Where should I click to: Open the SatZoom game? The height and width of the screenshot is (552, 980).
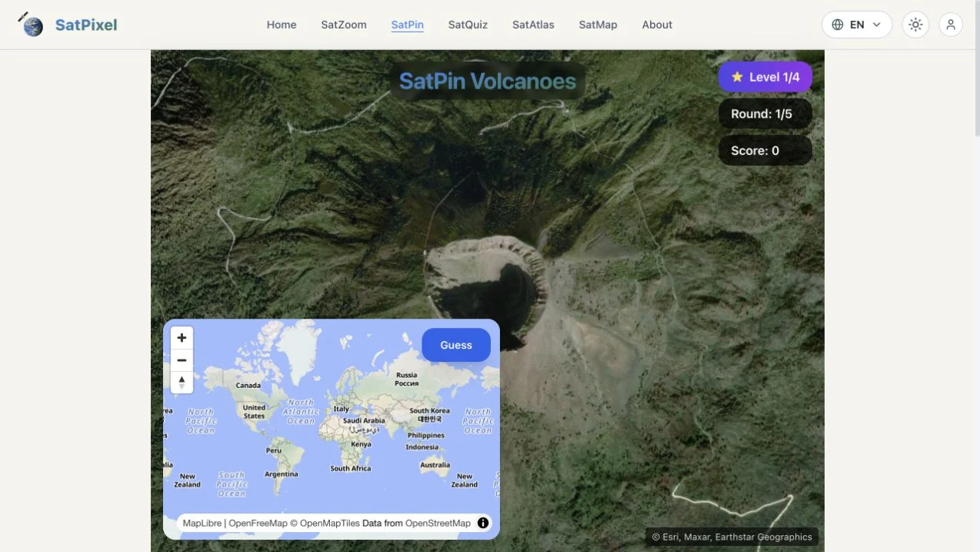(x=344, y=25)
